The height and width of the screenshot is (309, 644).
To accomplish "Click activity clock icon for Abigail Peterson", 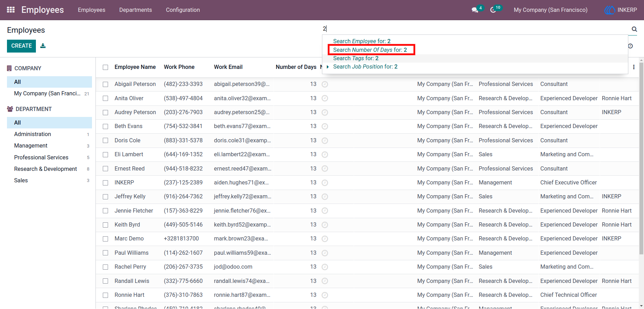I will [x=325, y=84].
